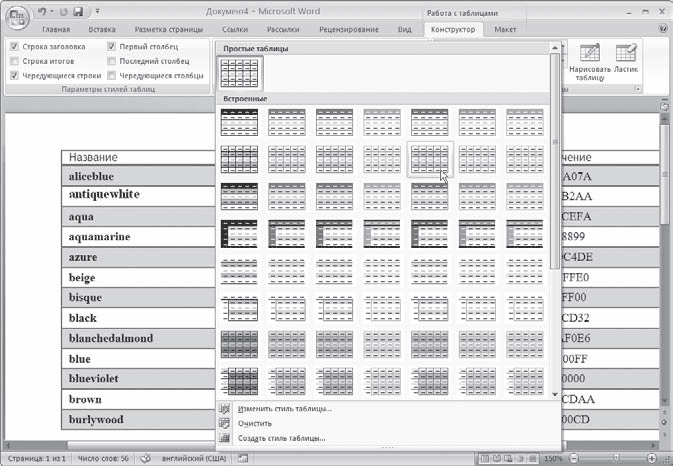This screenshot has height=466, width=673.
Task: Open the Разметка страницы tab
Action: tap(169, 29)
